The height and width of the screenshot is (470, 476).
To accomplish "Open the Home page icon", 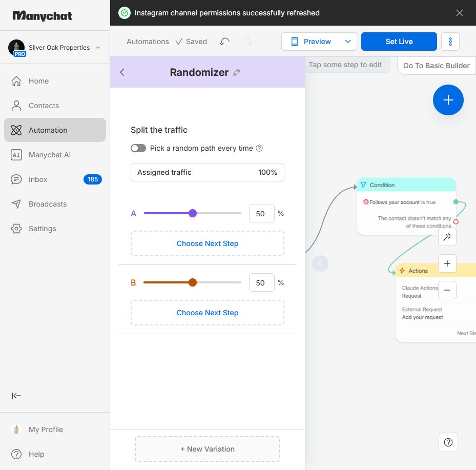I will 16,81.
